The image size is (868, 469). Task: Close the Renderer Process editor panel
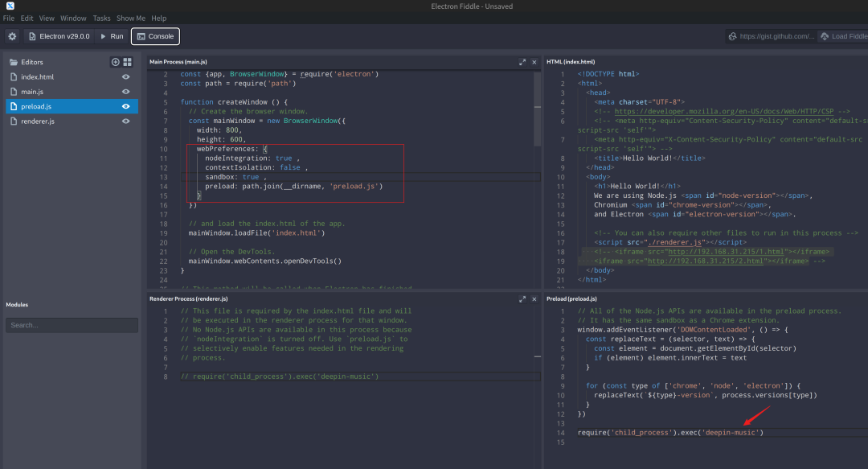click(534, 298)
